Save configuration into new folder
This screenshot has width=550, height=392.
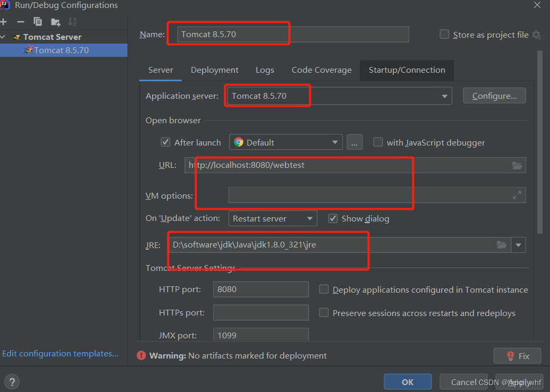(55, 22)
